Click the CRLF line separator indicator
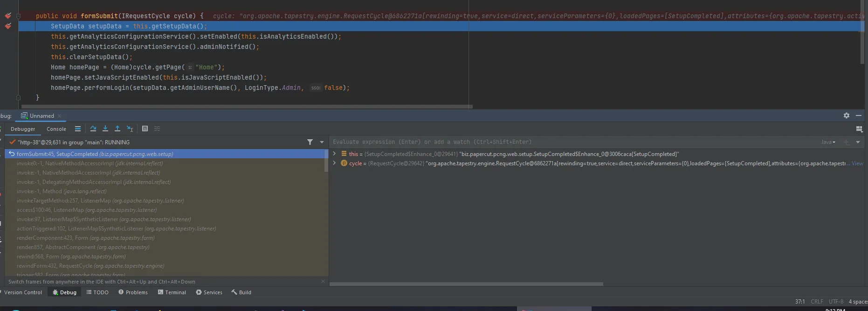This screenshot has height=311, width=868. pos(817,302)
